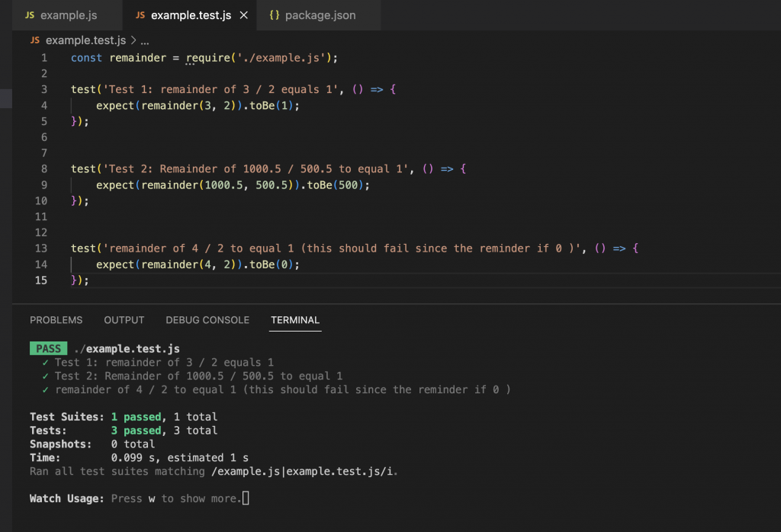The image size is (781, 532).
Task: Close the example.test.js tab
Action: click(243, 15)
